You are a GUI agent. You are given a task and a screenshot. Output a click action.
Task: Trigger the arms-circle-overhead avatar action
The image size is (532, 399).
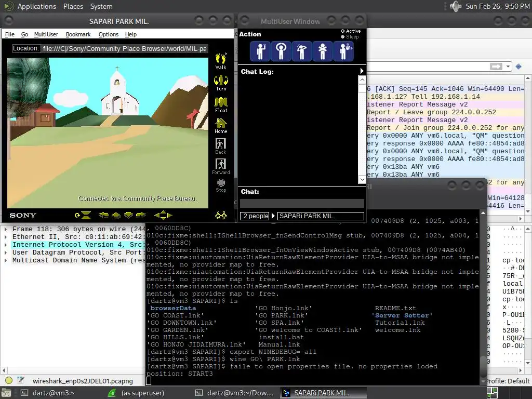[281, 51]
